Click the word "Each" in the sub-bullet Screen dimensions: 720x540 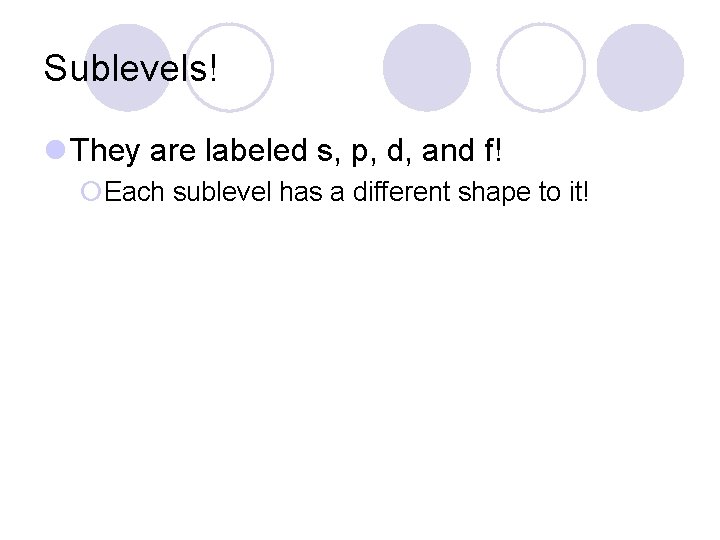[x=134, y=191]
